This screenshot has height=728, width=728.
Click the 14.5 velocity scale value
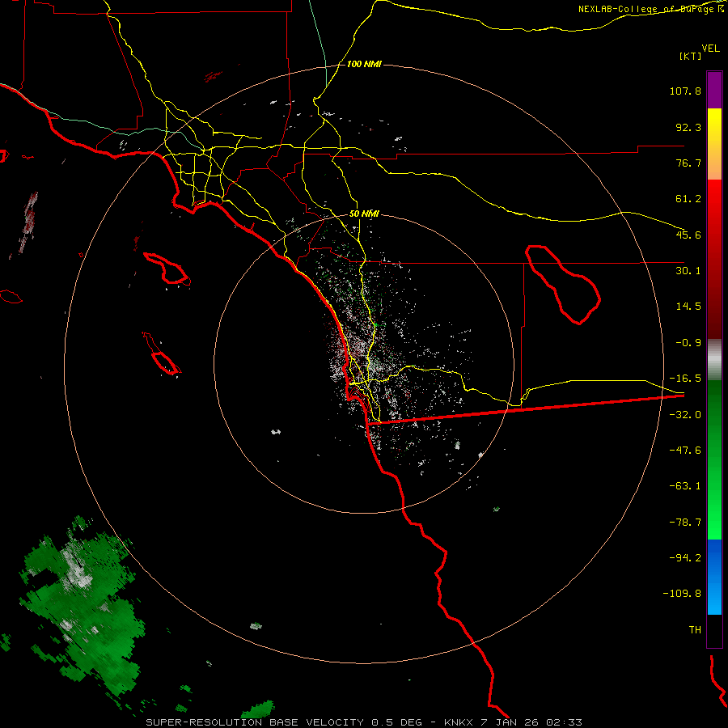(688, 307)
